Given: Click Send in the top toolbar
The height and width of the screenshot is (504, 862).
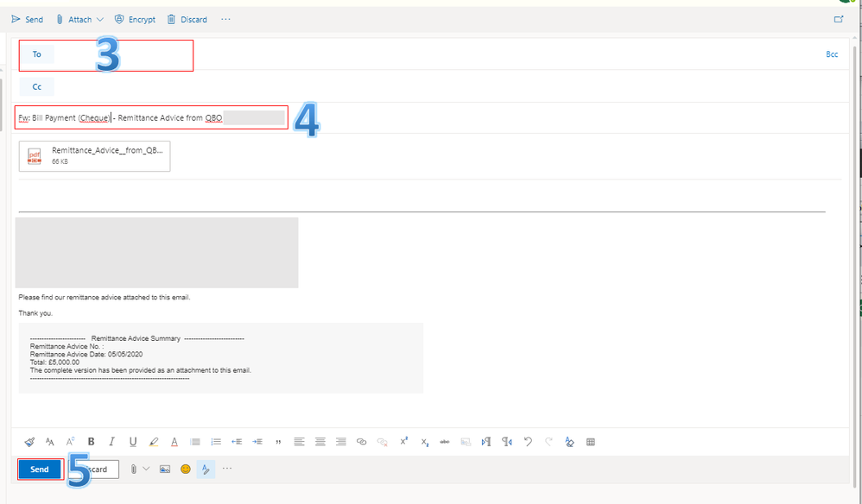Looking at the screenshot, I should tap(27, 19).
